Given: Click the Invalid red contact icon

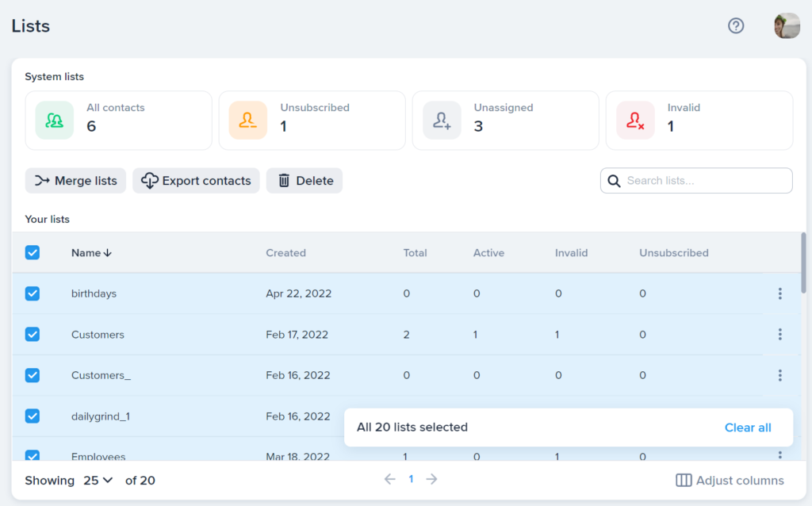Looking at the screenshot, I should coord(635,120).
